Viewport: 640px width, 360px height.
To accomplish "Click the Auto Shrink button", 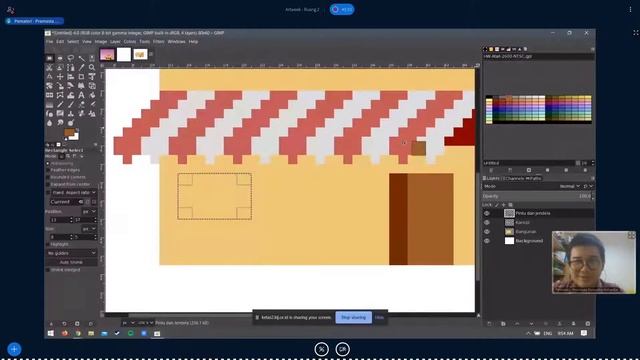I will point(71,262).
